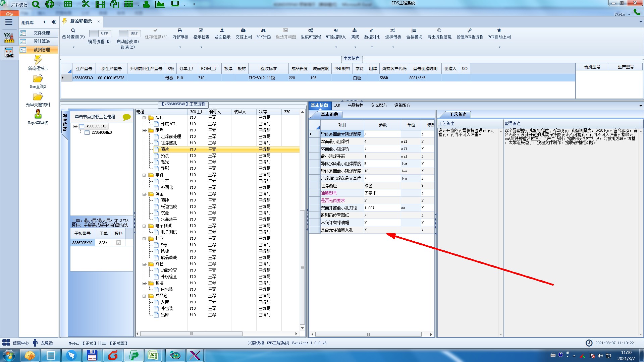The image size is (644, 362).
Task: Collapse the 阻焊 folder in process tree
Action: (144, 130)
